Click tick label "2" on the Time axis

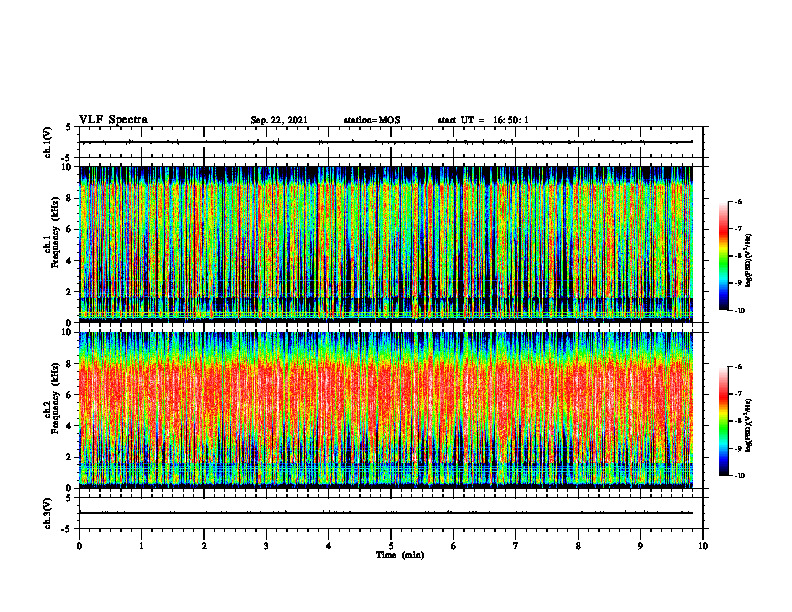pos(204,546)
